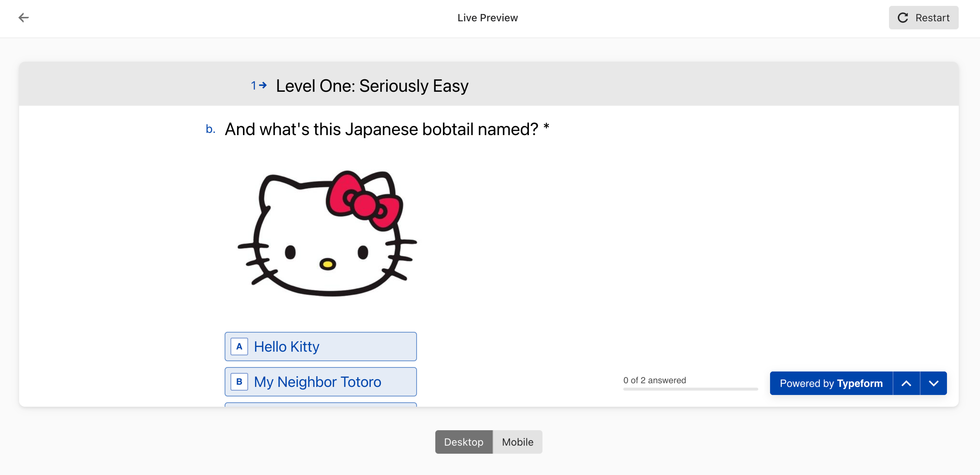Switch preview to Desktop view
Image resolution: width=980 pixels, height=475 pixels.
(464, 442)
